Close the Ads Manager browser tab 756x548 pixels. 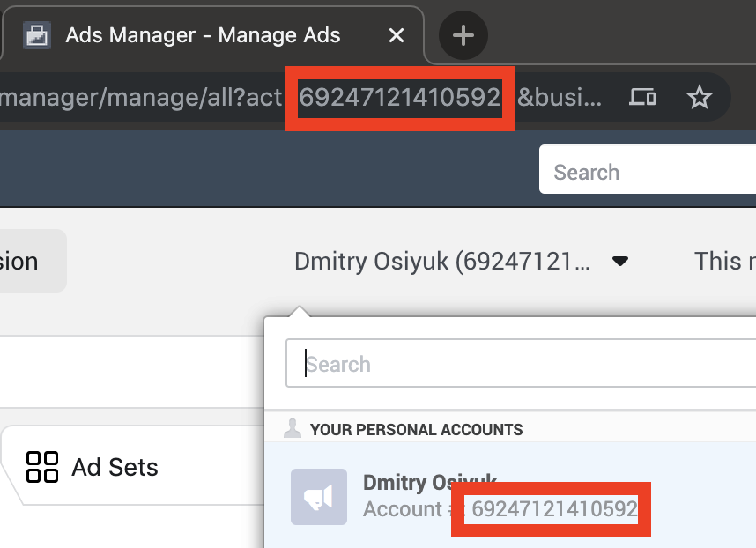[396, 35]
